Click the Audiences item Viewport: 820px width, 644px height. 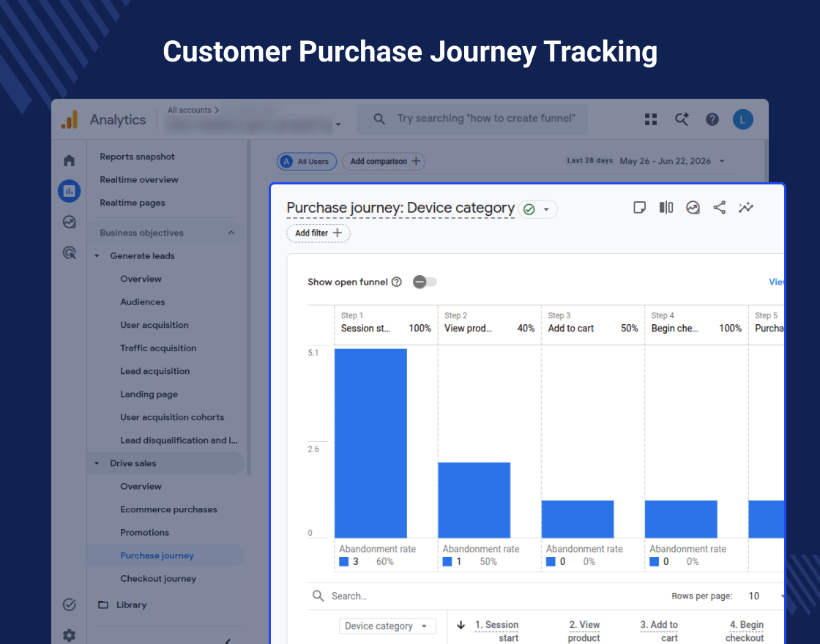tap(142, 302)
